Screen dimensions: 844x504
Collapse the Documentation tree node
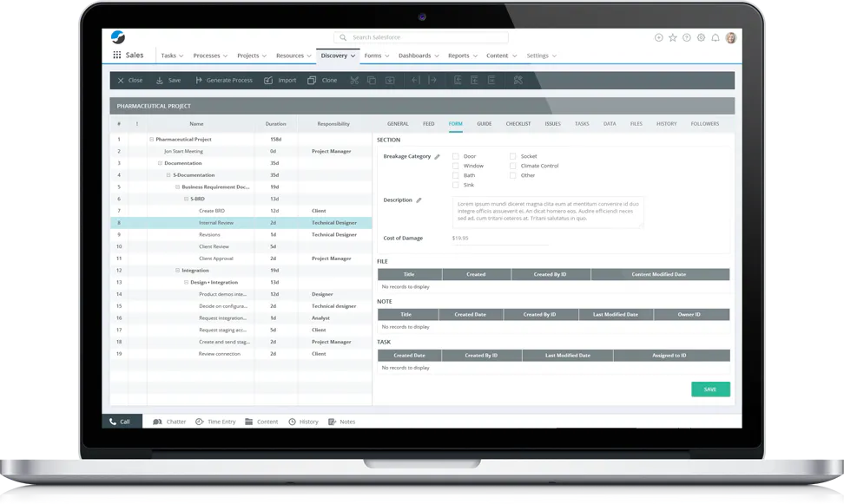[160, 163]
